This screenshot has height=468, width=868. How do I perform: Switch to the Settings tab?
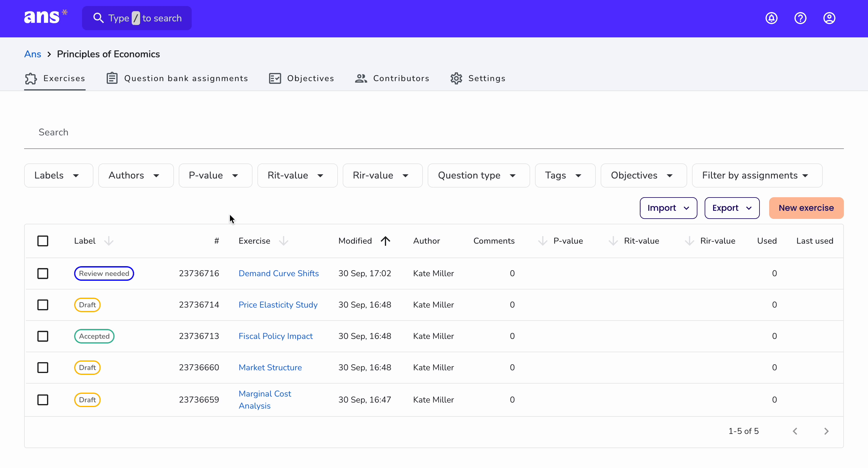(478, 78)
